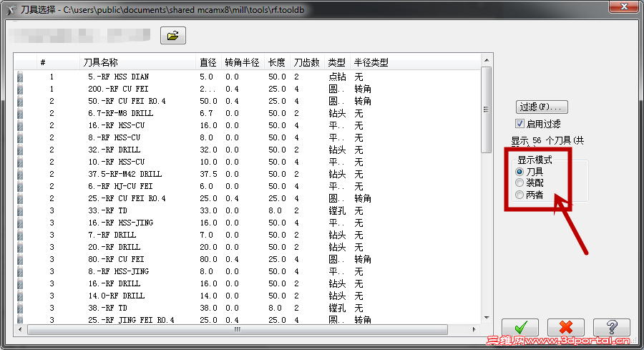This screenshot has height=350, width=644.
Task: Select tool 16.-RF HSS-JING
Action: (120, 223)
